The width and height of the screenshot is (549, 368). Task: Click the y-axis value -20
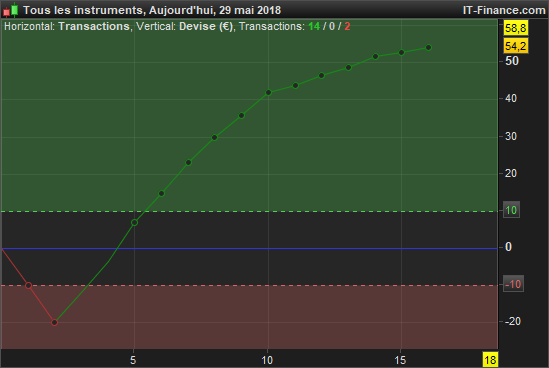click(513, 321)
